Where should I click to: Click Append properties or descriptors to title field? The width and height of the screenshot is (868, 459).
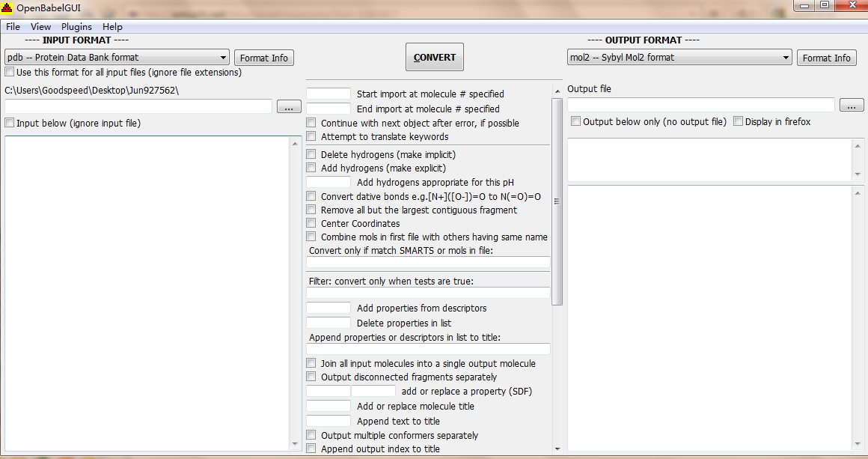point(429,349)
